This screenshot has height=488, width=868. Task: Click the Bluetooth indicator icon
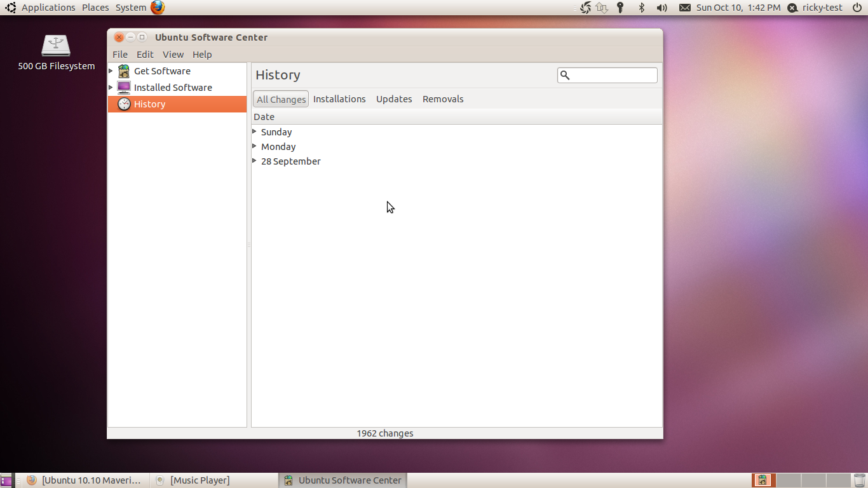tap(642, 8)
